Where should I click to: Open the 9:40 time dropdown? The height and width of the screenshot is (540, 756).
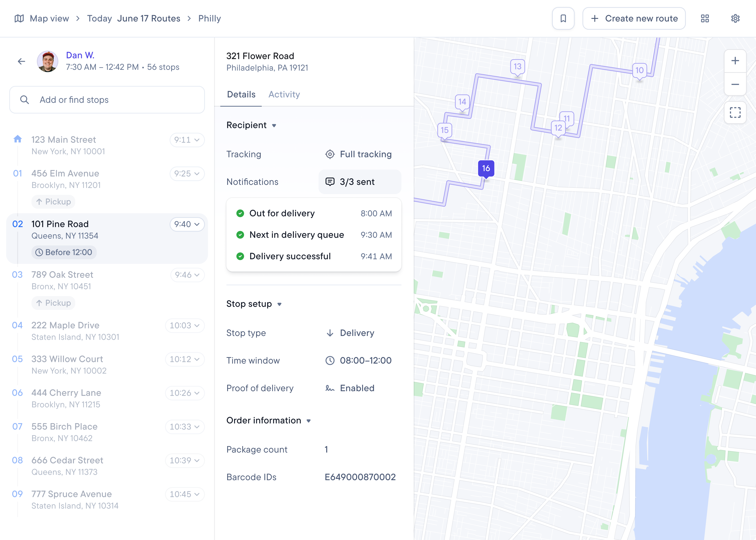[x=187, y=224]
